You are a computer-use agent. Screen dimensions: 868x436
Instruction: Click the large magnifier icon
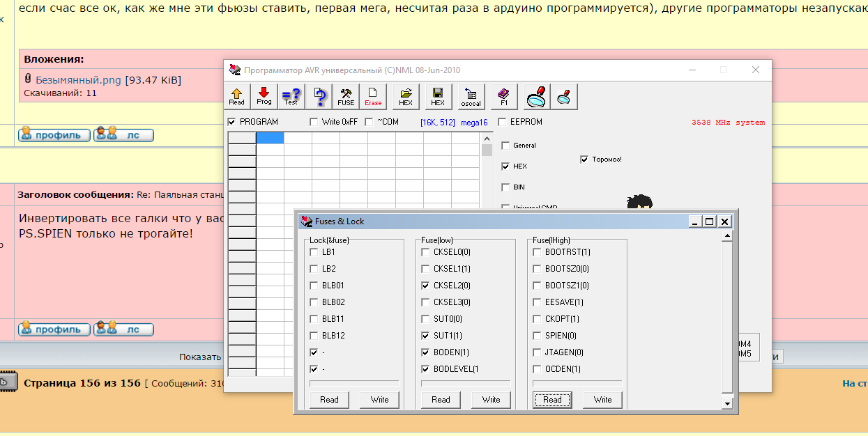(537, 96)
